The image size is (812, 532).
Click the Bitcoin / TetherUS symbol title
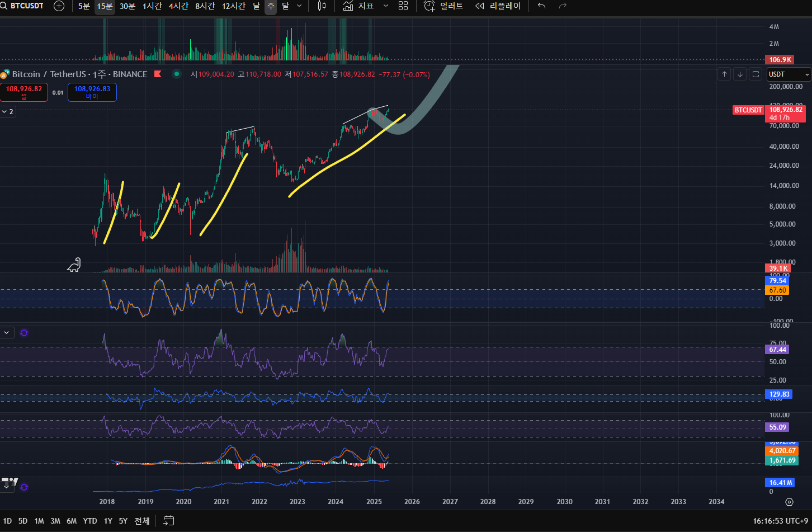click(x=79, y=74)
